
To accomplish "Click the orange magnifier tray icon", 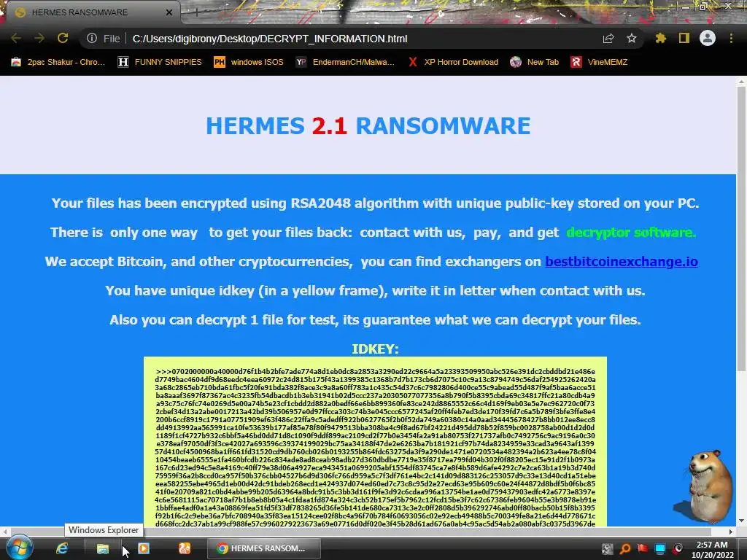I will coord(625,548).
